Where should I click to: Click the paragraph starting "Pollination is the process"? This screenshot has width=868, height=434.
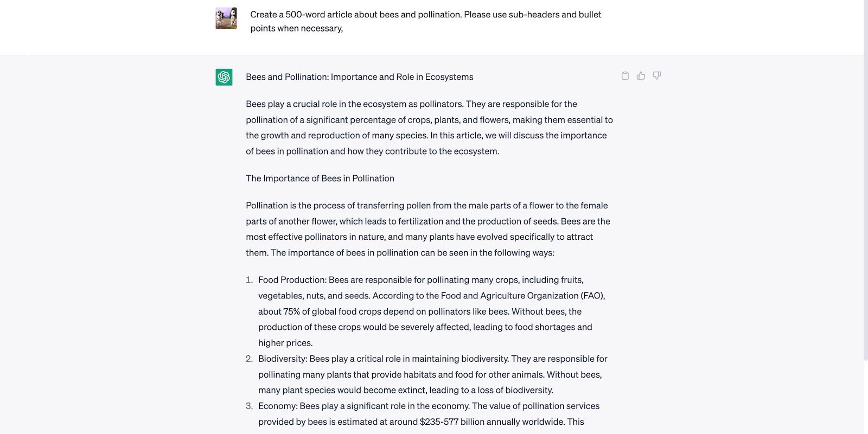427,229
